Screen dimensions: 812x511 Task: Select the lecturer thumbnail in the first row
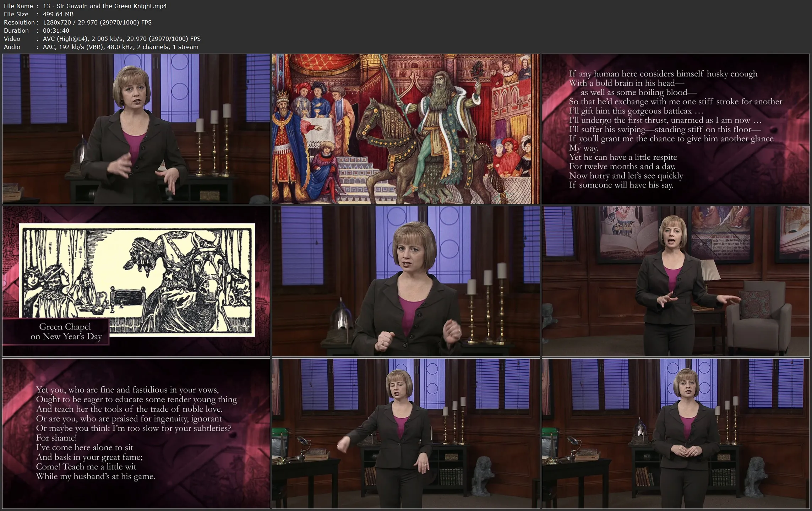(x=136, y=129)
